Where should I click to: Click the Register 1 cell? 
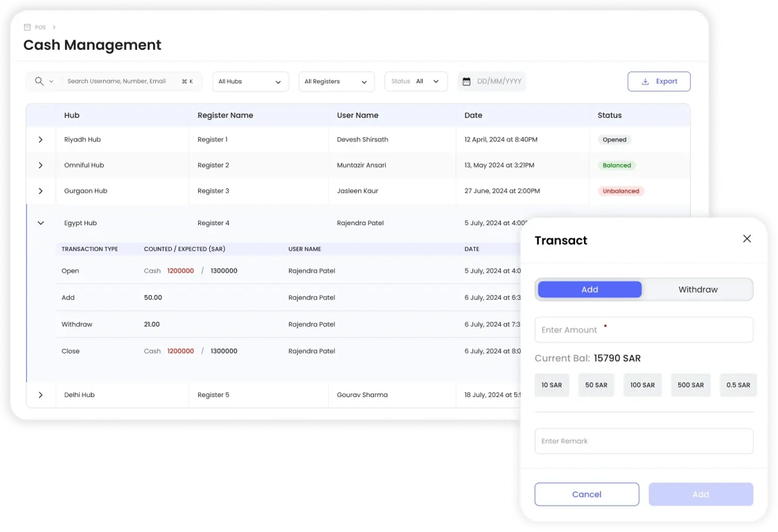point(213,139)
